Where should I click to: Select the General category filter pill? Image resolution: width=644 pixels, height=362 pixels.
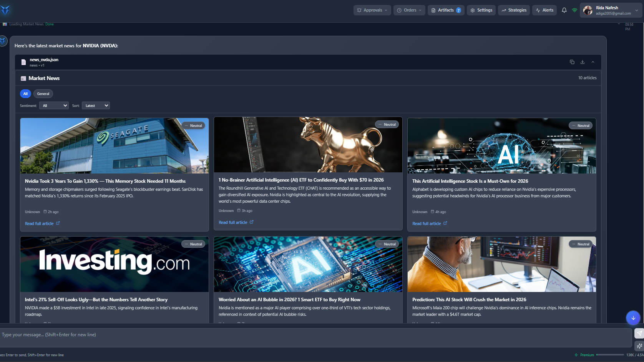pyautogui.click(x=43, y=94)
